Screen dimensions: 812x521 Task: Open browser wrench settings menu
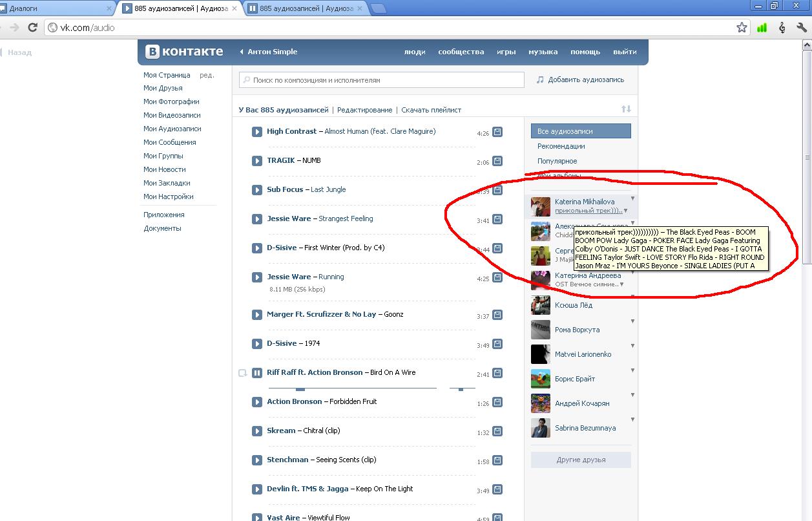(x=802, y=28)
